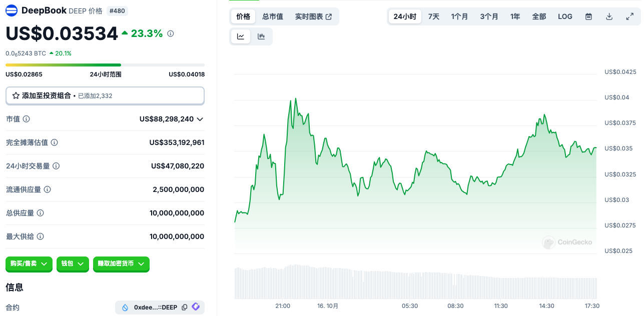Click the US$0.03534 price text
Viewport: 644px width, 316px height.
click(62, 33)
